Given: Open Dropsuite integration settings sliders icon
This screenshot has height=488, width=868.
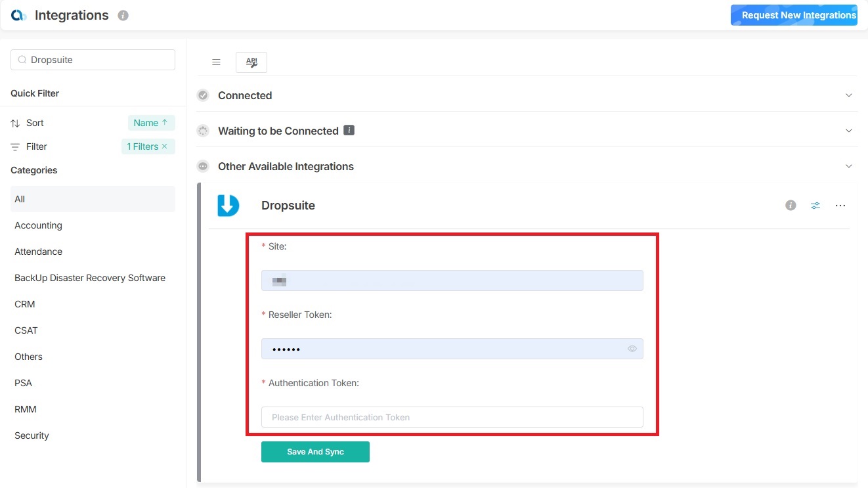Looking at the screenshot, I should 815,206.
